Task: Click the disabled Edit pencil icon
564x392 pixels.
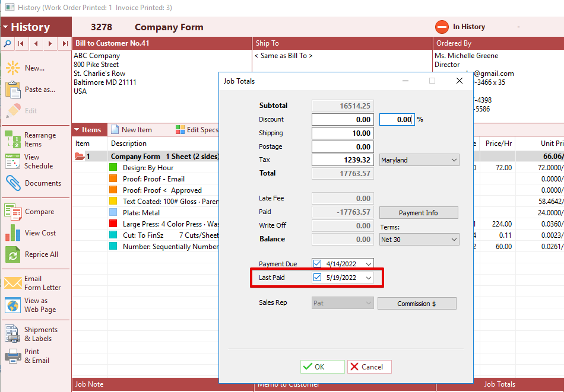Action: point(13,111)
